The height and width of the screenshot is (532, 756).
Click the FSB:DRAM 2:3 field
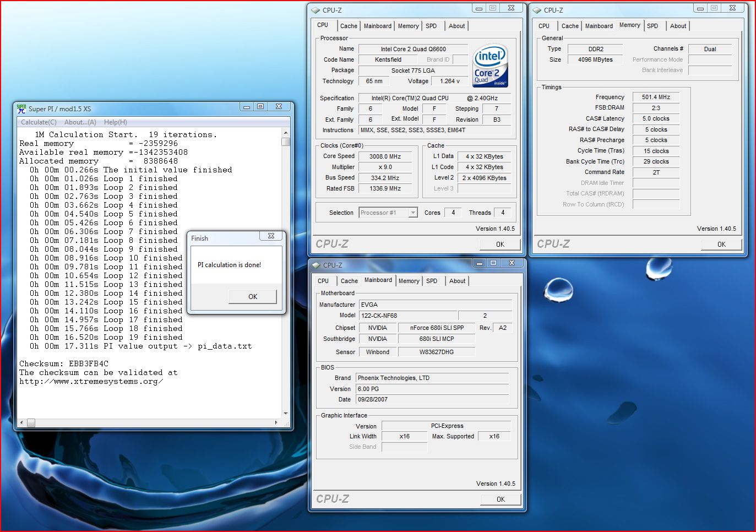coord(656,108)
